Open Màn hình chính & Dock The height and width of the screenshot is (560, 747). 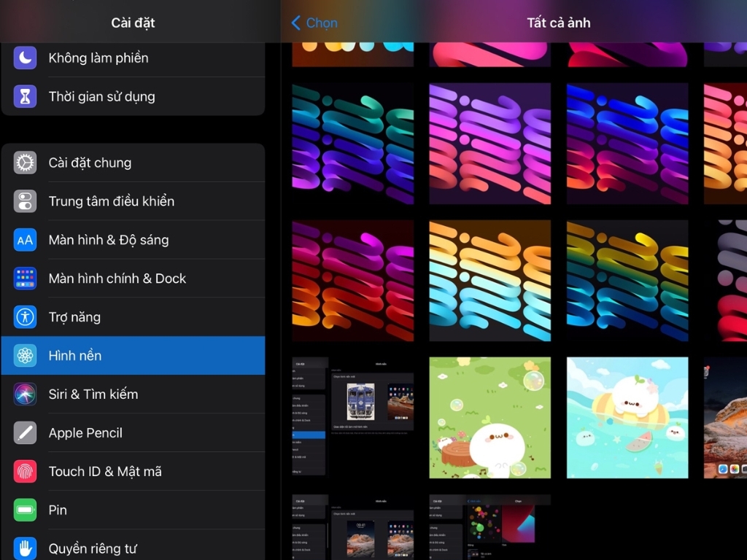point(133,278)
